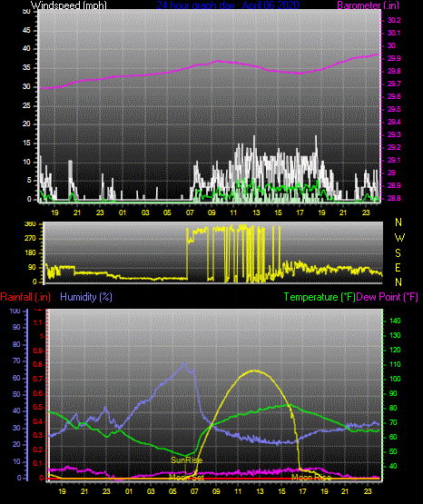Screen dimensions: 423x504
Task: Click the "W" compass direction label
Action: (x=399, y=238)
